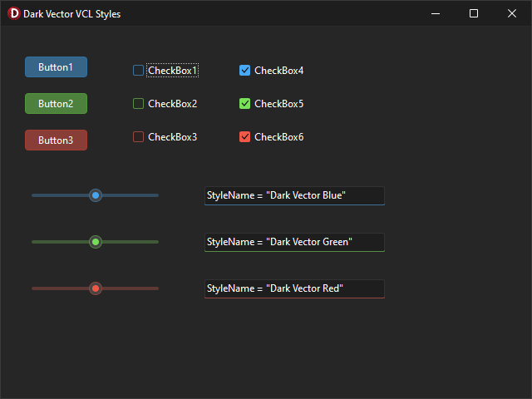
Task: Uncheck the blue CheckBox4
Action: tap(244, 70)
